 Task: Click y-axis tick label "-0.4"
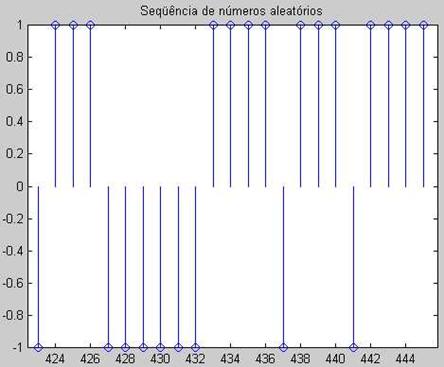12,251
